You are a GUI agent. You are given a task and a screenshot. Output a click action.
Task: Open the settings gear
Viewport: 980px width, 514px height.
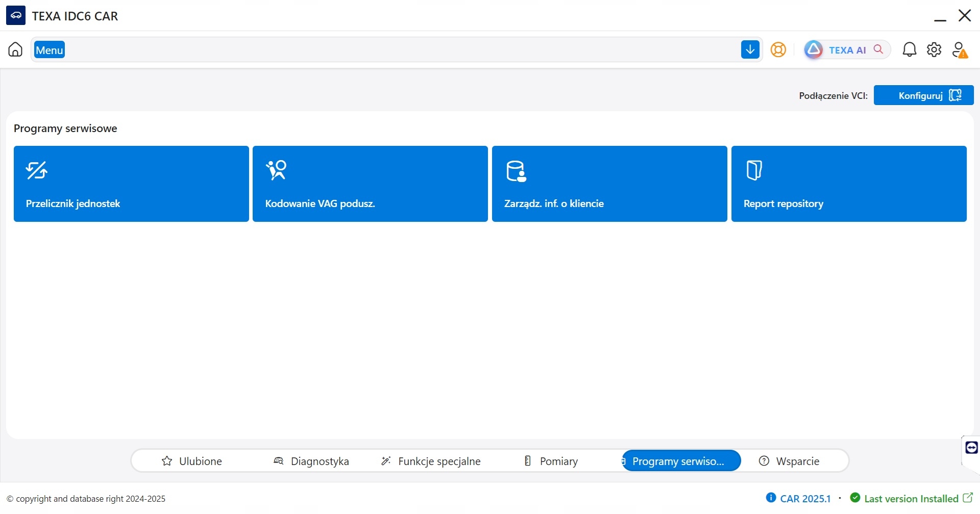934,49
